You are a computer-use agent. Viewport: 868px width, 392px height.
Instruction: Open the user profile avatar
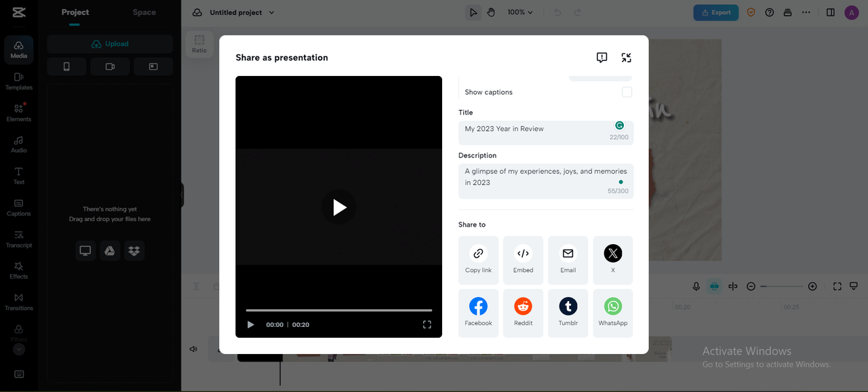click(852, 12)
